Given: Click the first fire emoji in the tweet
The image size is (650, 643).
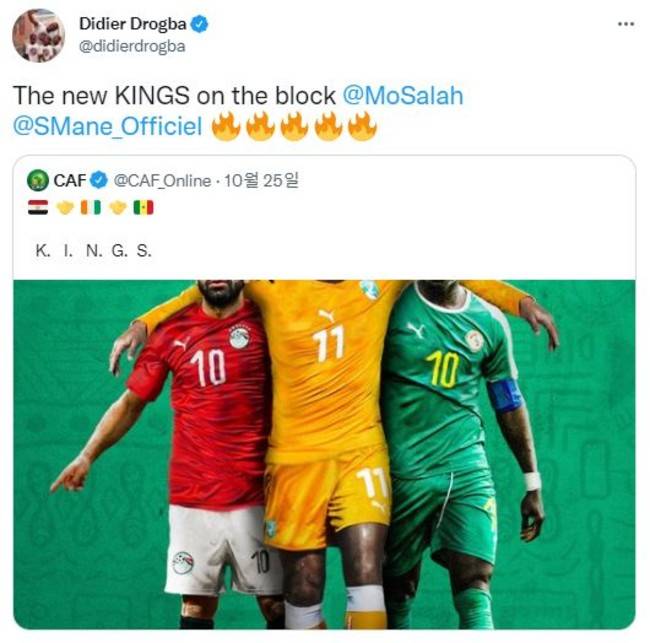Looking at the screenshot, I should [226, 126].
